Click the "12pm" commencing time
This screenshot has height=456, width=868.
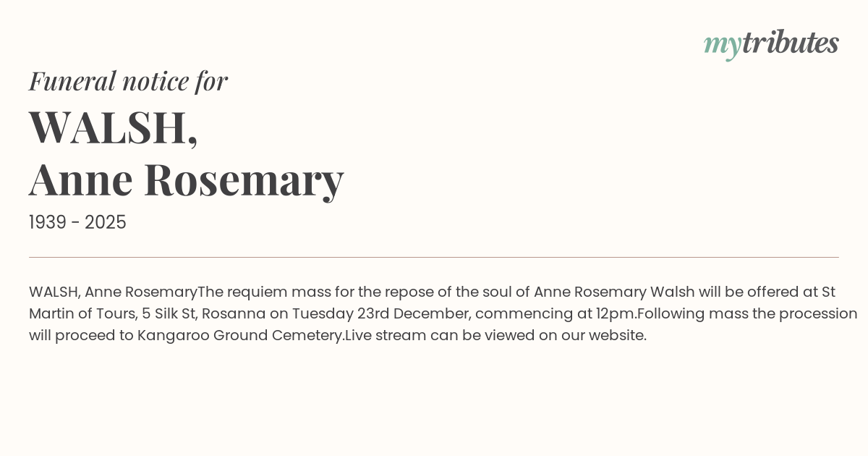618,314
